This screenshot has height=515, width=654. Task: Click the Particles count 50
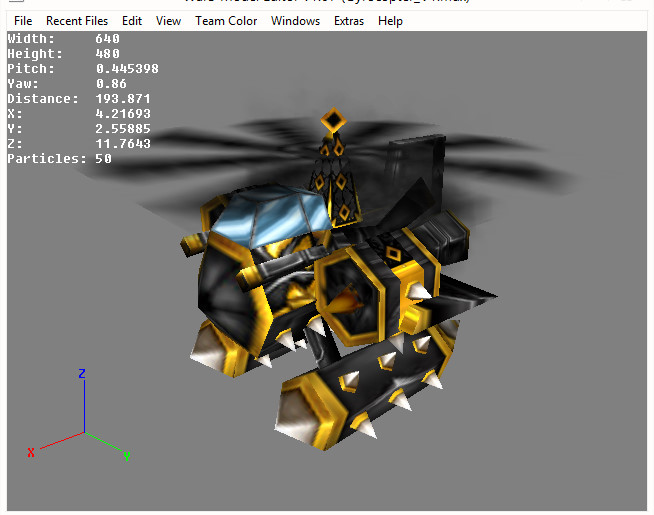click(x=103, y=159)
